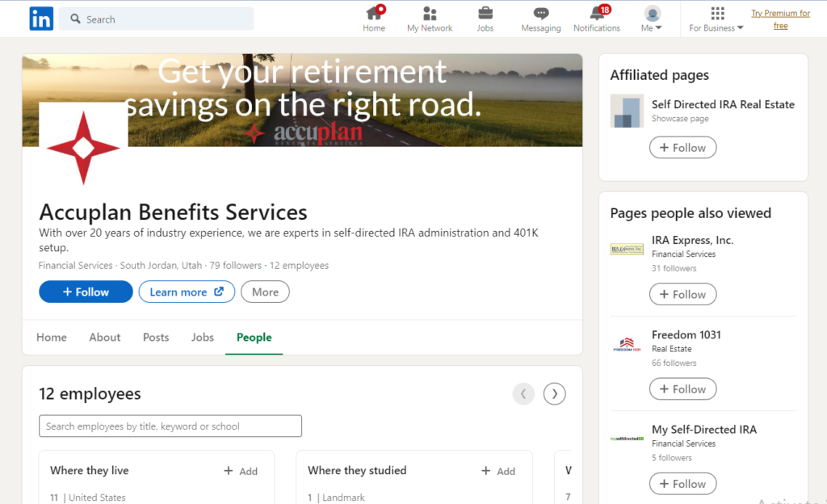The height and width of the screenshot is (504, 827).
Task: Follow Self Directed IRA Real Estate
Action: tap(683, 148)
